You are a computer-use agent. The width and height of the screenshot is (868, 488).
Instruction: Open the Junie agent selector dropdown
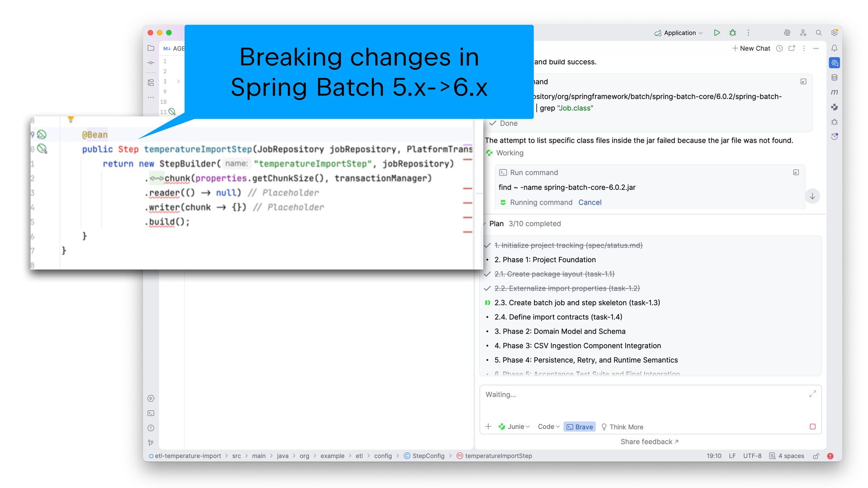point(514,427)
